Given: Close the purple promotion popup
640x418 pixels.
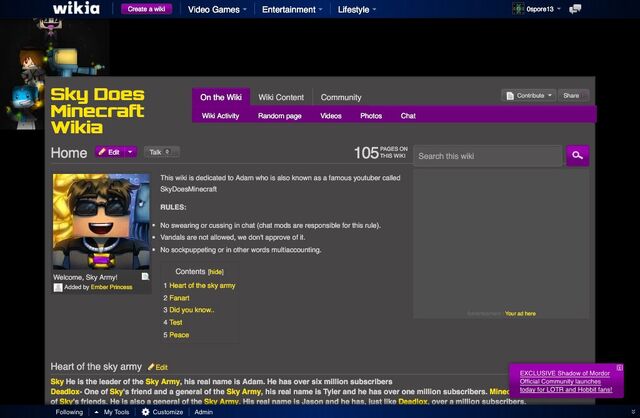Looking at the screenshot, I should pos(620,368).
